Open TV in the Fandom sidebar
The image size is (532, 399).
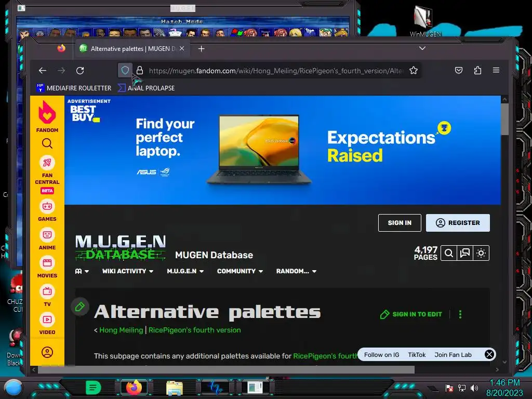[x=47, y=296]
